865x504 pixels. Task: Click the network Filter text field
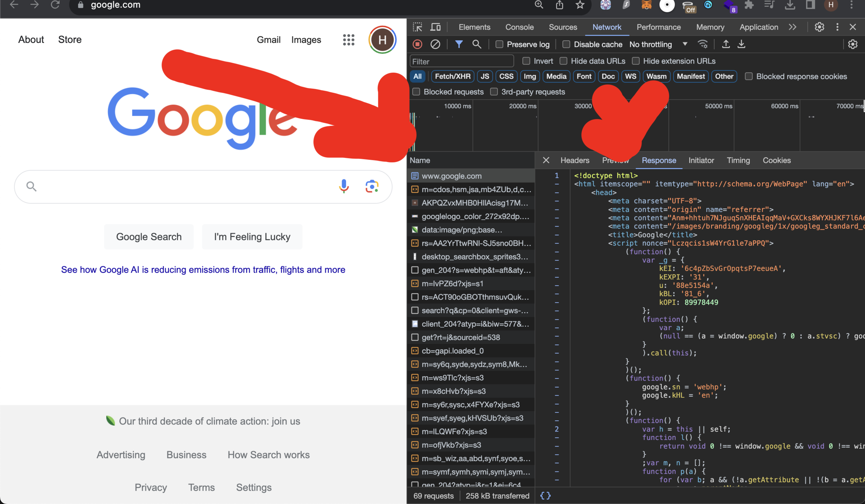pos(461,61)
